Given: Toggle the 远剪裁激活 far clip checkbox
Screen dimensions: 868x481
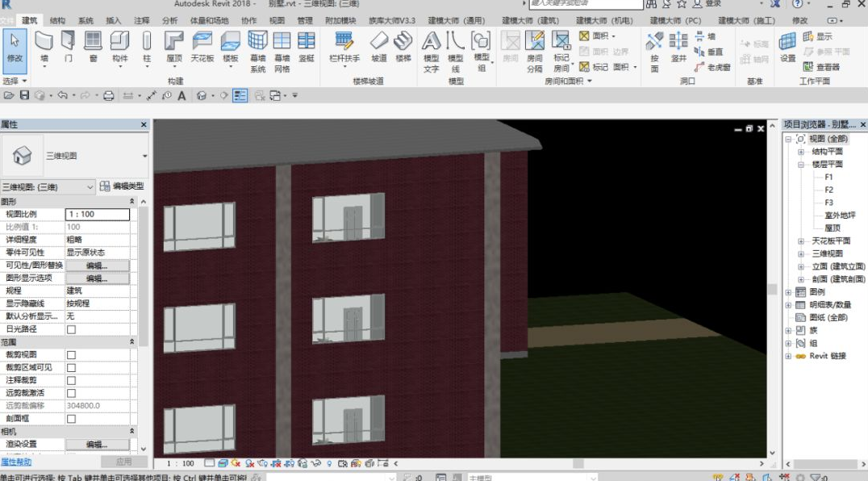Looking at the screenshot, I should pyautogui.click(x=72, y=393).
